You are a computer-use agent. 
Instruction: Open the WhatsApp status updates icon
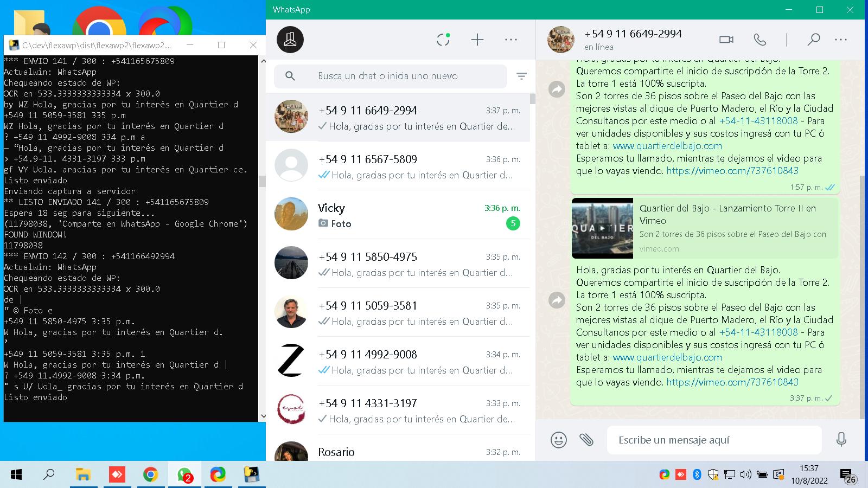[443, 40]
